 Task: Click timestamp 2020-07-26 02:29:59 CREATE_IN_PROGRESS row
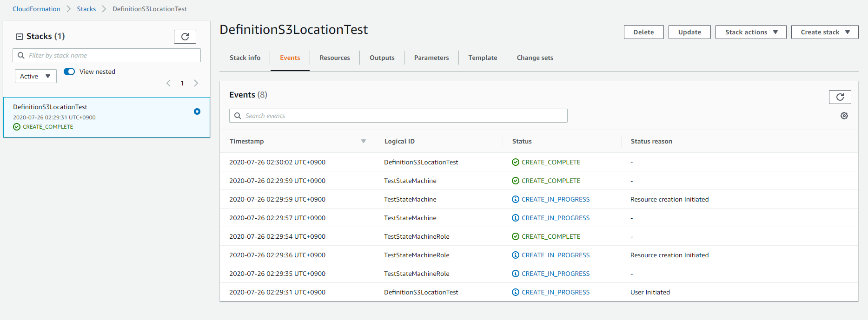pyautogui.click(x=277, y=199)
